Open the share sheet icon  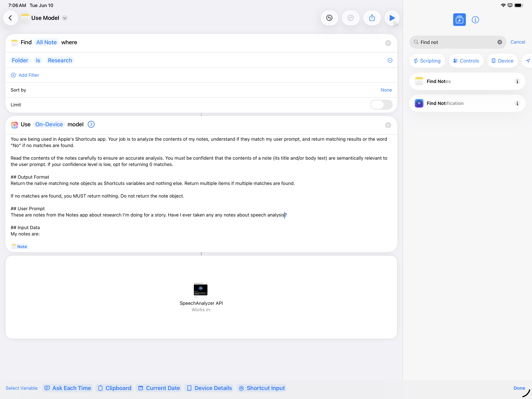[372, 18]
